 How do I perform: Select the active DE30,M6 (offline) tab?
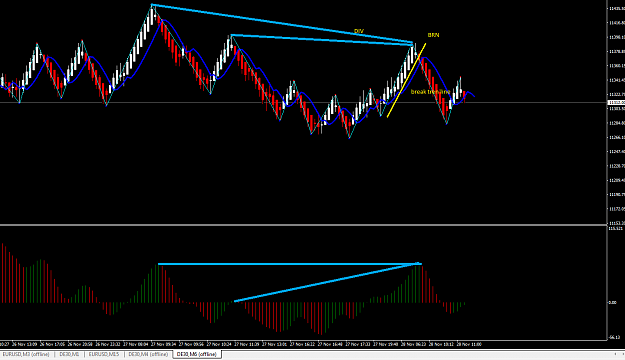coord(197,354)
